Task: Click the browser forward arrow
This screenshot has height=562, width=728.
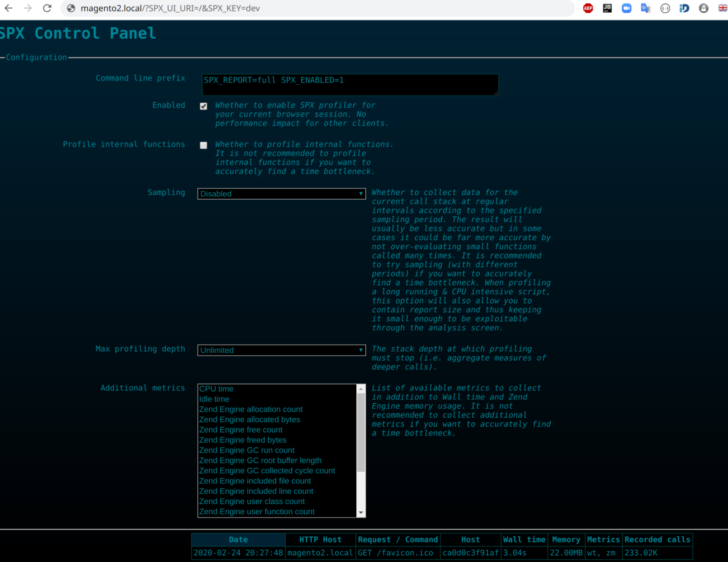Action: point(28,8)
